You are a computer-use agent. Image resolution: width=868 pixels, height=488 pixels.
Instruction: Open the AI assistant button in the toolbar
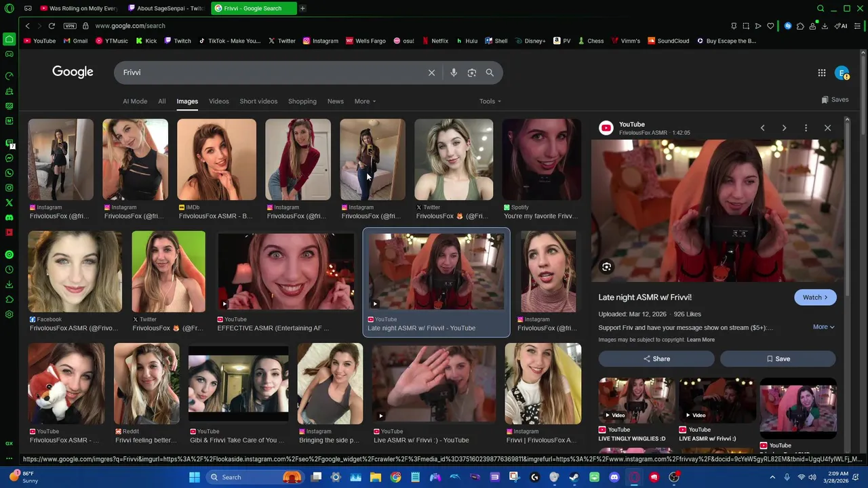(841, 26)
